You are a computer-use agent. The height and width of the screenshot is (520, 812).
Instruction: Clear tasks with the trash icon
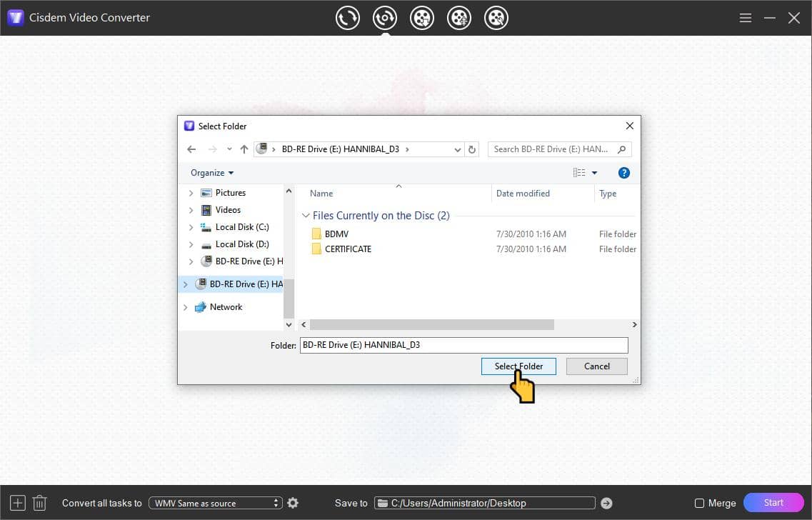click(x=39, y=503)
